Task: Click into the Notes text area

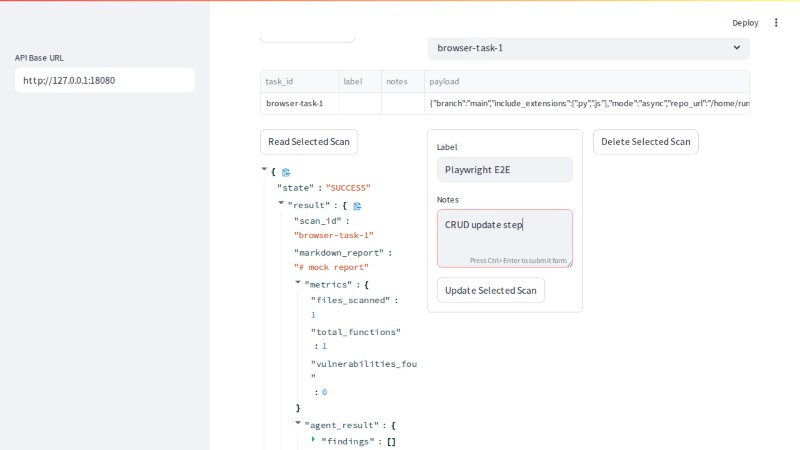Action: (505, 238)
